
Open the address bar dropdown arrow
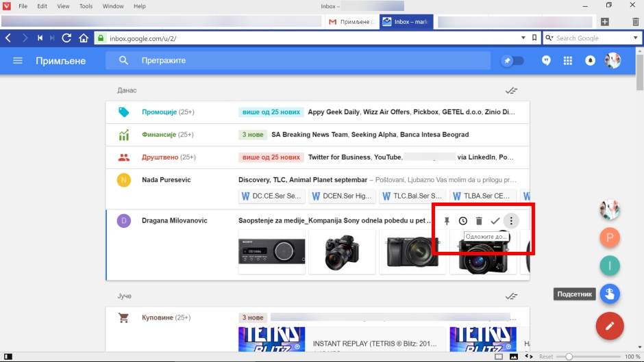click(523, 38)
